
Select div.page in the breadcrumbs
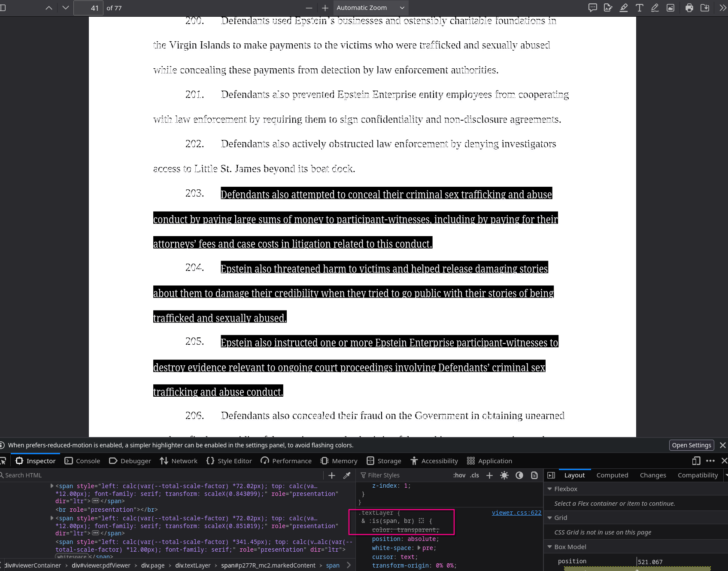tap(153, 565)
